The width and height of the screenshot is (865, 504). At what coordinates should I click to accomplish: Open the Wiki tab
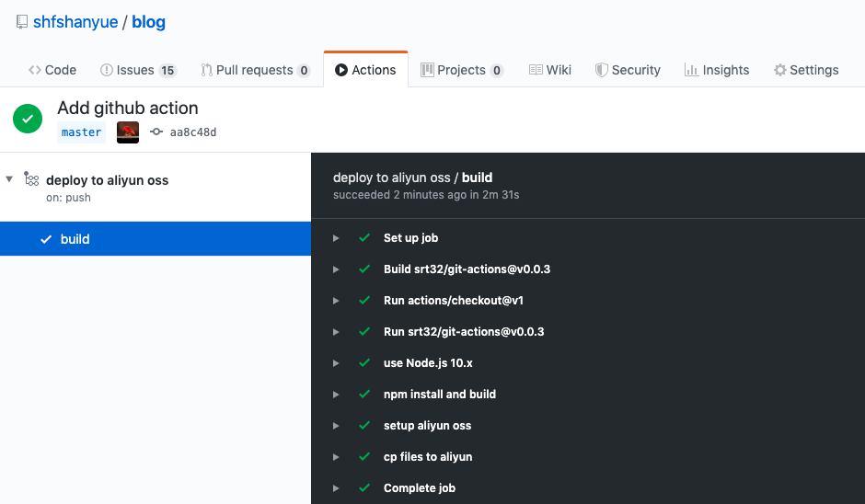[550, 70]
